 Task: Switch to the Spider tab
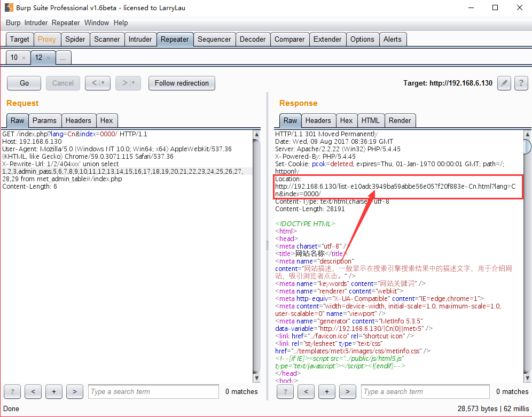pos(75,40)
